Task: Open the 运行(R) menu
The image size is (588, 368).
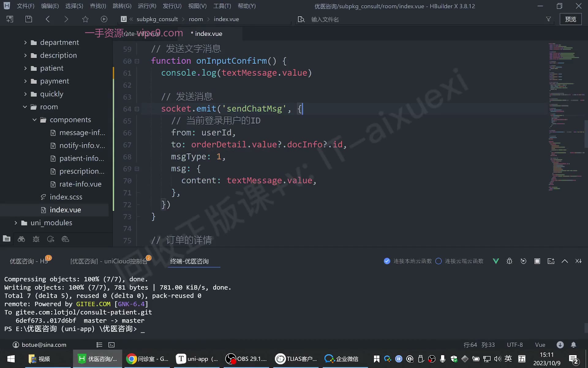Action: pos(147,6)
